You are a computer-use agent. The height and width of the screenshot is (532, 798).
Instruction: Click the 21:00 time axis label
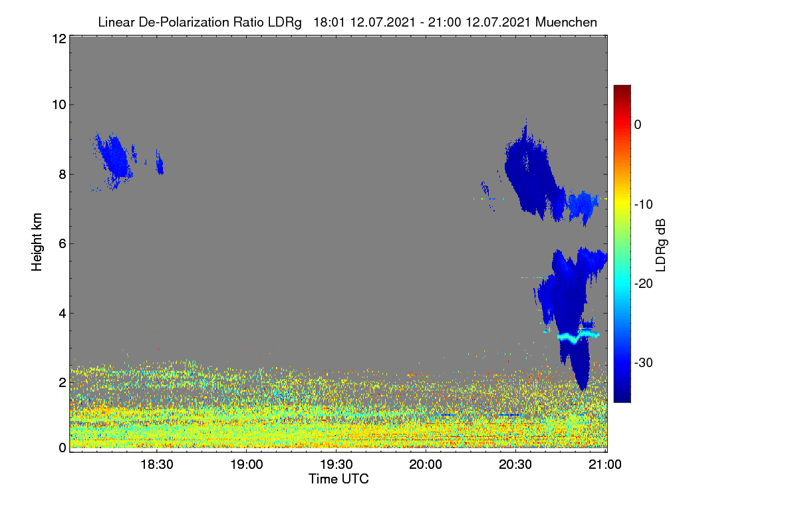click(605, 465)
